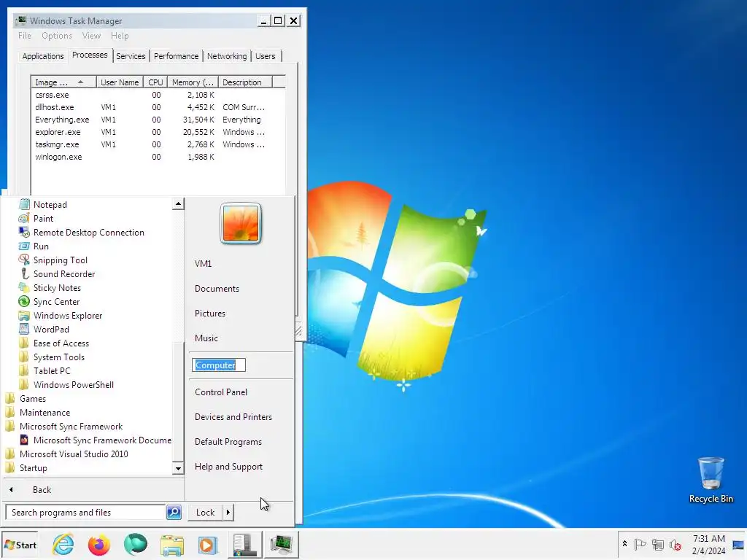Open Windows Media Player from the taskbar
Viewport: 747px width, 560px height.
[x=208, y=544]
